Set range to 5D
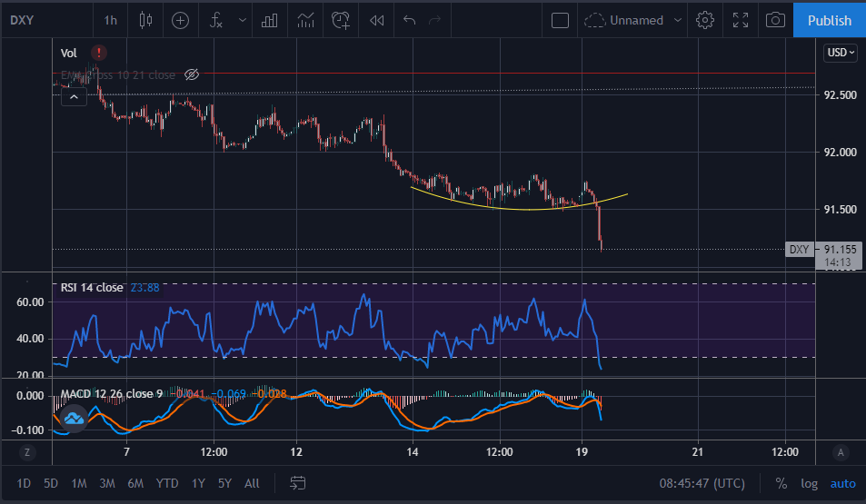Viewport: 866px width, 504px height. point(51,484)
